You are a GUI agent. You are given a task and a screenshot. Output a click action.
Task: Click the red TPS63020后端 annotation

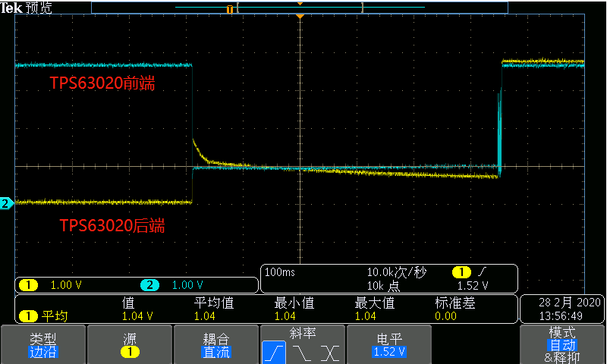pos(112,225)
